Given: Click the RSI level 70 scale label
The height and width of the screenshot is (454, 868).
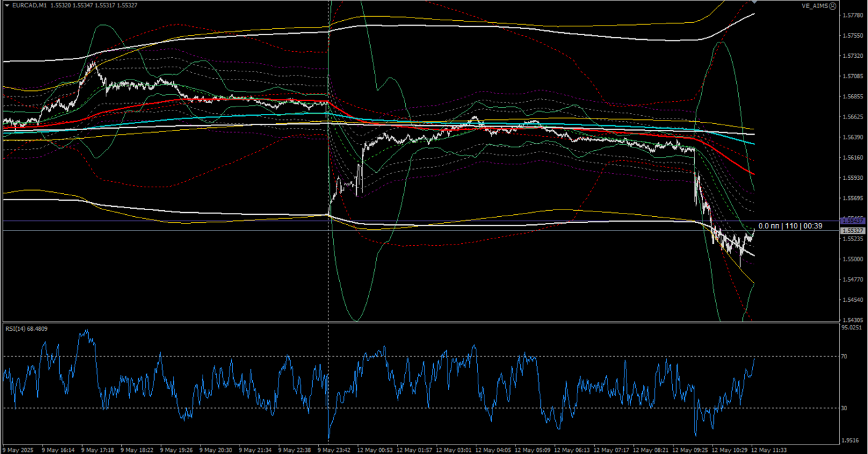Looking at the screenshot, I should pos(845,356).
